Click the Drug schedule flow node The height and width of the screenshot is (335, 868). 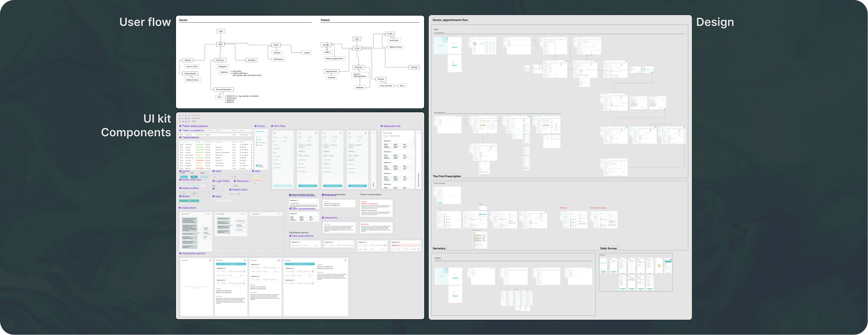click(x=386, y=86)
